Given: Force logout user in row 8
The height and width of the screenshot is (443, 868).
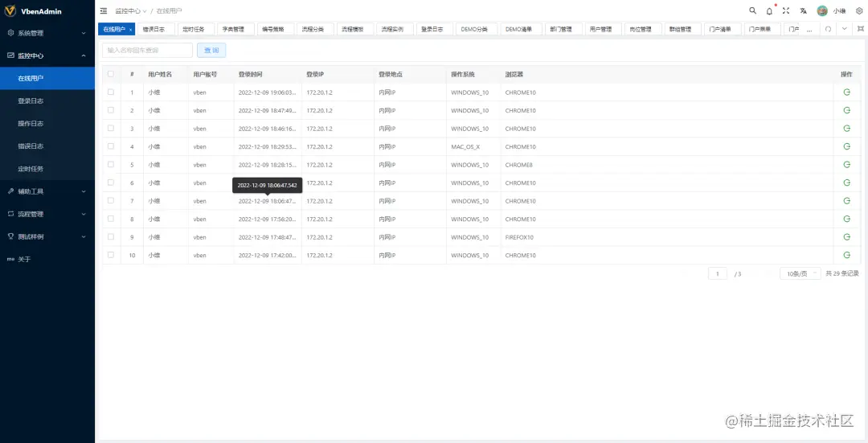Looking at the screenshot, I should tap(846, 219).
